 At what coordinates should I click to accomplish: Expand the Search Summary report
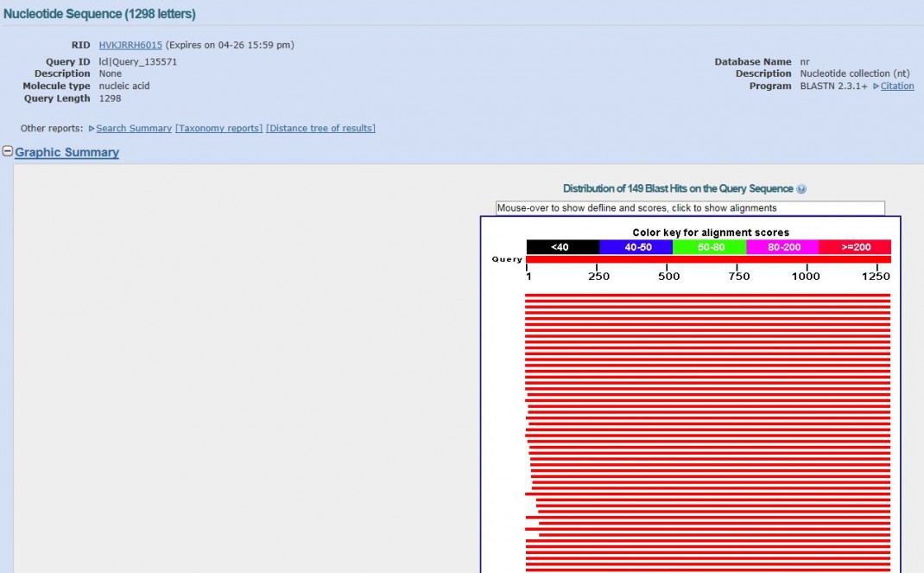(x=134, y=129)
